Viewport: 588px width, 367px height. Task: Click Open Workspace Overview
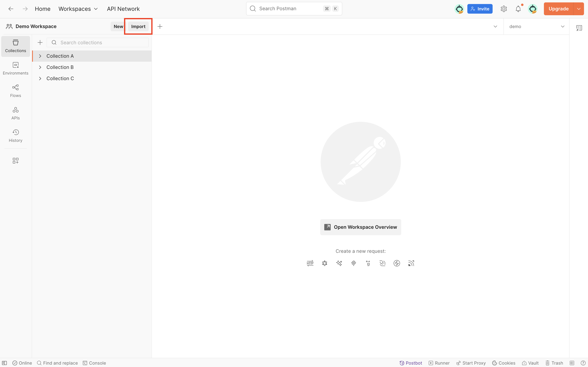[361, 227]
